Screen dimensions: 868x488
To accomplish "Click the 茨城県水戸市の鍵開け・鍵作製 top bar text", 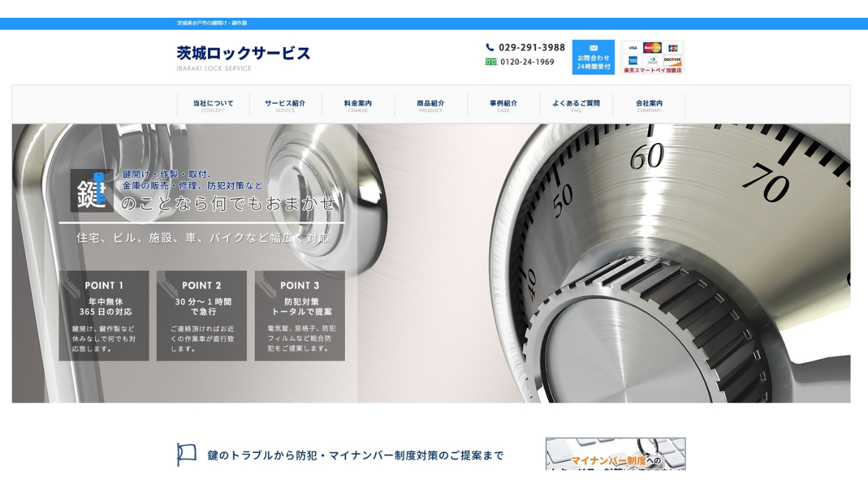I will [212, 23].
